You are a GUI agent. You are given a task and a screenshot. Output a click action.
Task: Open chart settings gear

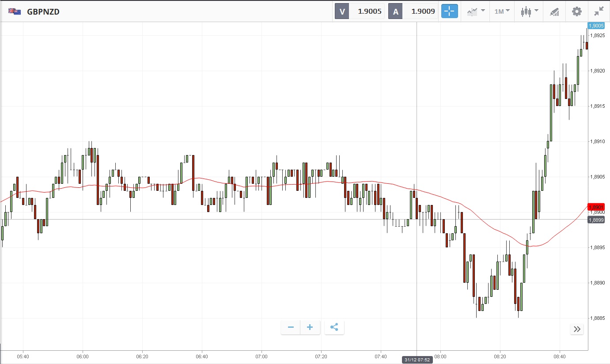point(577,11)
